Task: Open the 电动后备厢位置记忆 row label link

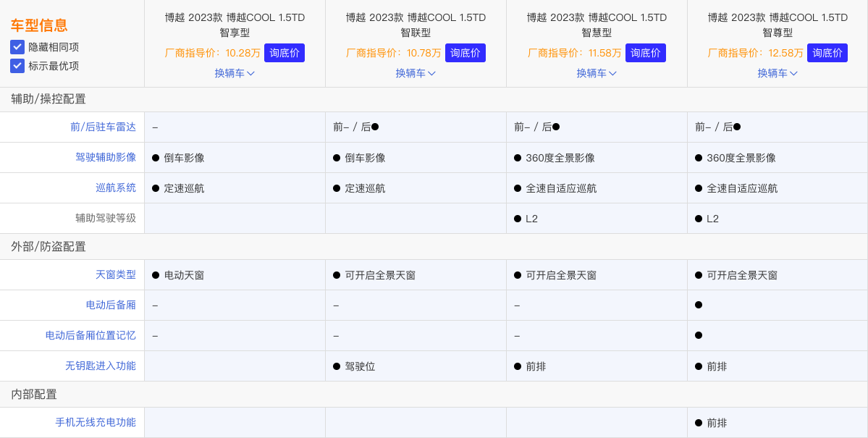Action: click(x=90, y=336)
